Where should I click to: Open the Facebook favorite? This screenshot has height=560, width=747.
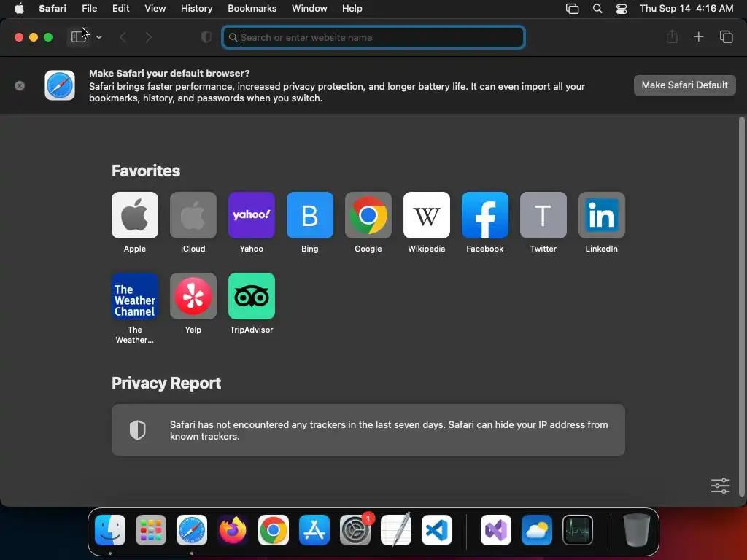coord(485,215)
